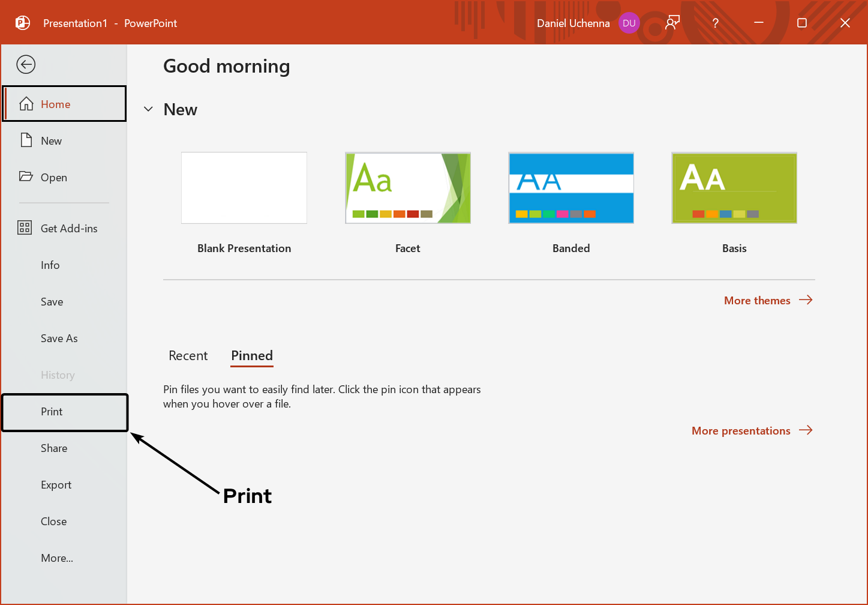Expand the More... sidebar option
Screen dimensions: 868x605
coord(57,558)
